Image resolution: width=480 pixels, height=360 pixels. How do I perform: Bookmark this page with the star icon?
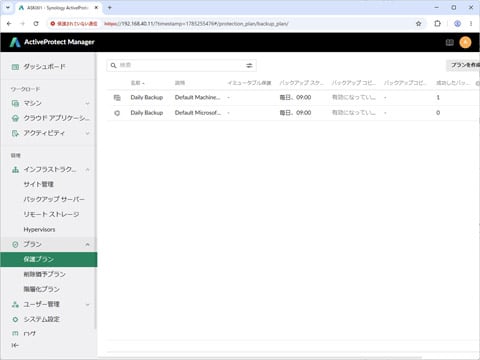click(419, 24)
